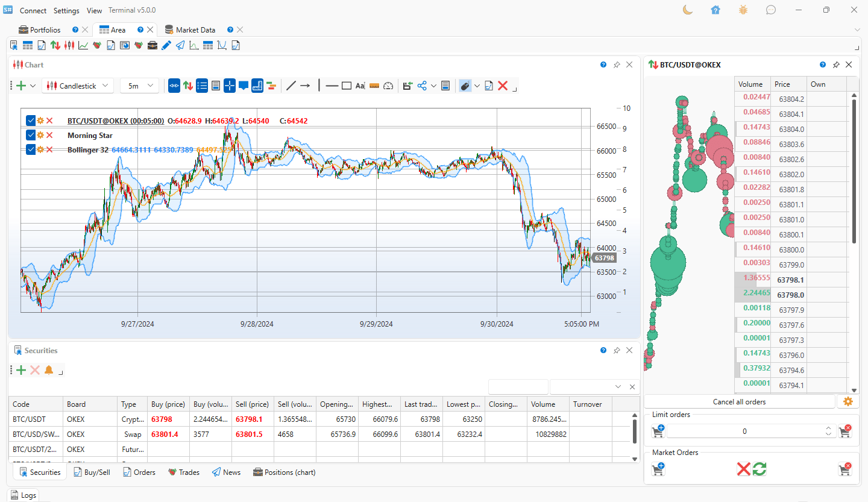This screenshot has width=868, height=502.
Task: Open the Logs panel button
Action: 23,494
